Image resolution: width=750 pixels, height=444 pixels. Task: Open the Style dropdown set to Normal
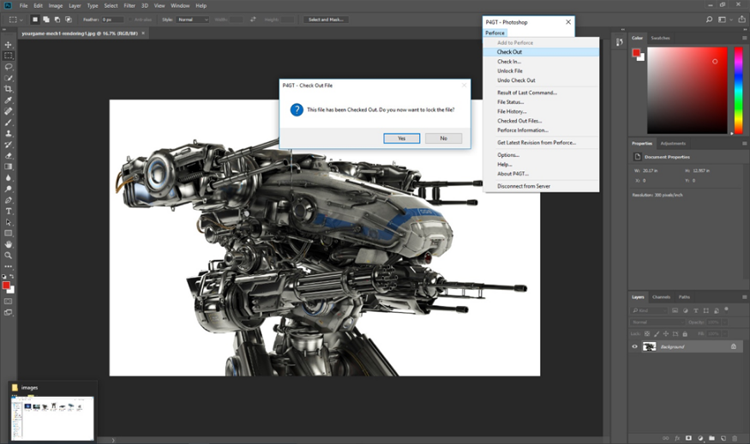193,20
